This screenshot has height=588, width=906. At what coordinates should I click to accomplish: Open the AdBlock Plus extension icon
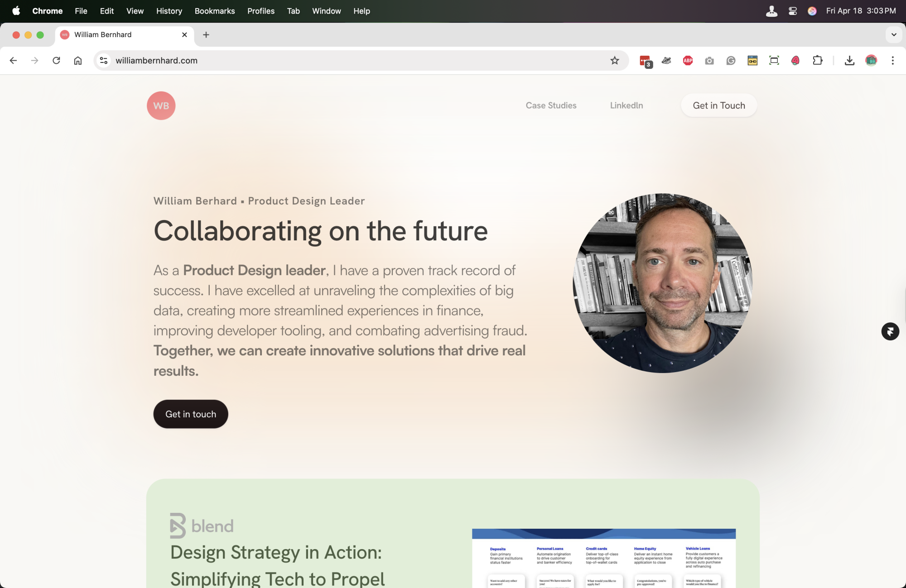click(x=688, y=60)
